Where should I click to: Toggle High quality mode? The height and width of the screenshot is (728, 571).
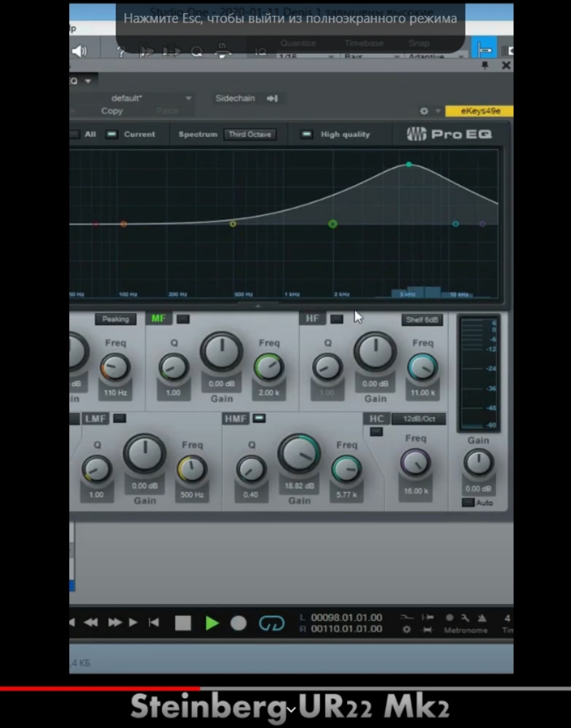coord(306,134)
